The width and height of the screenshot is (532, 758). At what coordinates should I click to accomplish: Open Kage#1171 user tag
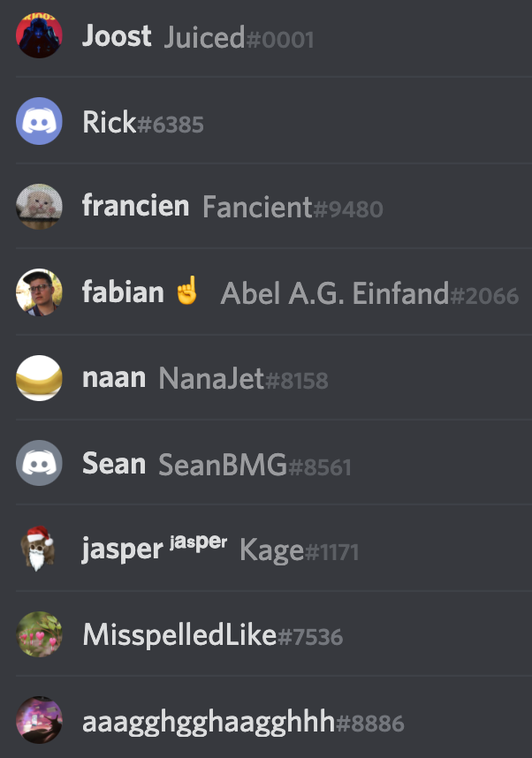(x=299, y=550)
